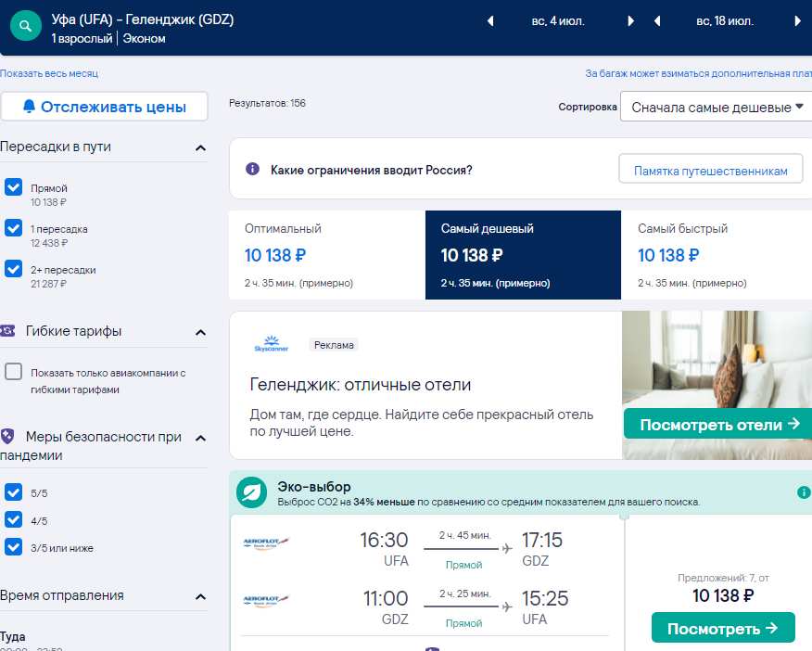Collapse the Гибкие тарифы section
The image size is (812, 651).
pyautogui.click(x=200, y=332)
